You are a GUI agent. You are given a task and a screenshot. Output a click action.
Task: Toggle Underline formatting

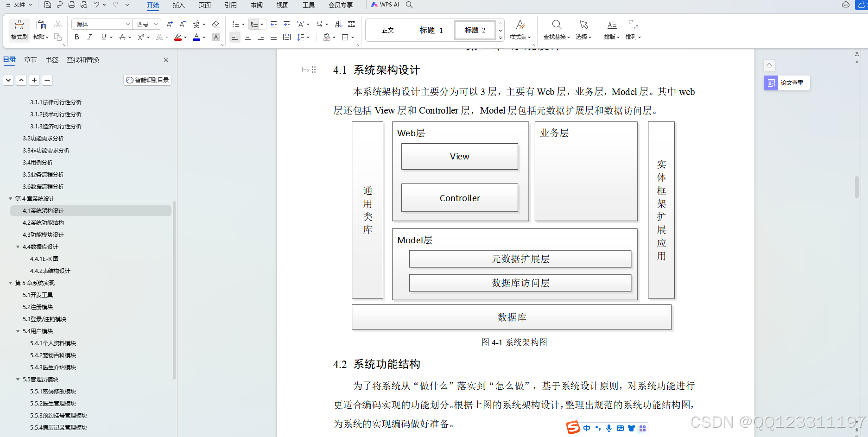coord(103,37)
